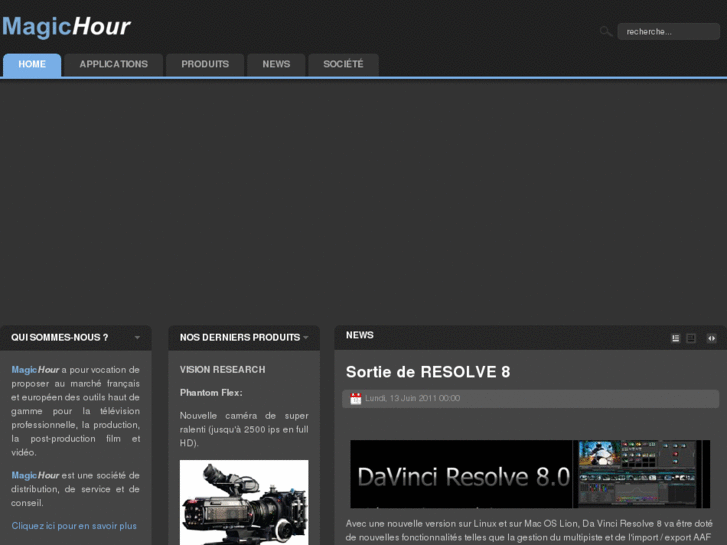Viewport: 727px width, 545px height.
Task: Follow the 'Cliquez ici pour en savoir plus' link
Action: pos(74,526)
